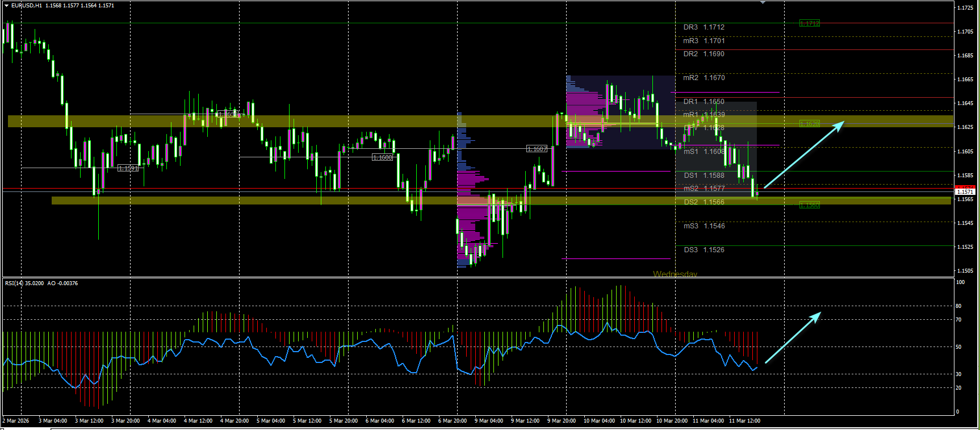Select the DS2 1.1566 pivot label
Viewport: 980px width, 430px height.
click(x=704, y=202)
